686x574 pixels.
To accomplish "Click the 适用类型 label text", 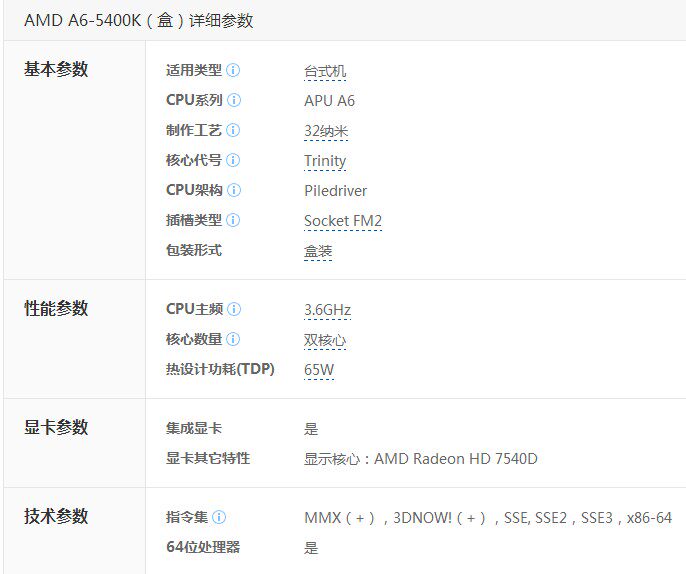I will tap(194, 70).
